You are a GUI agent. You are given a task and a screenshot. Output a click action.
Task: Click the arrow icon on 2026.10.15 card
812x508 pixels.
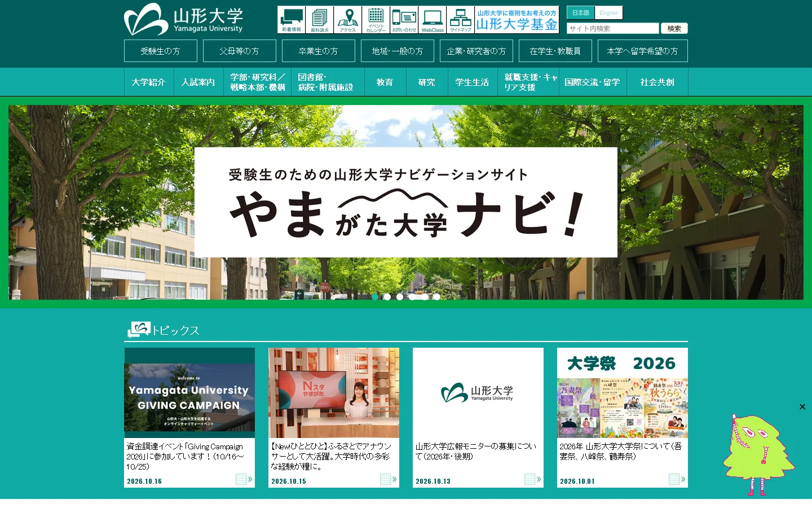389,479
